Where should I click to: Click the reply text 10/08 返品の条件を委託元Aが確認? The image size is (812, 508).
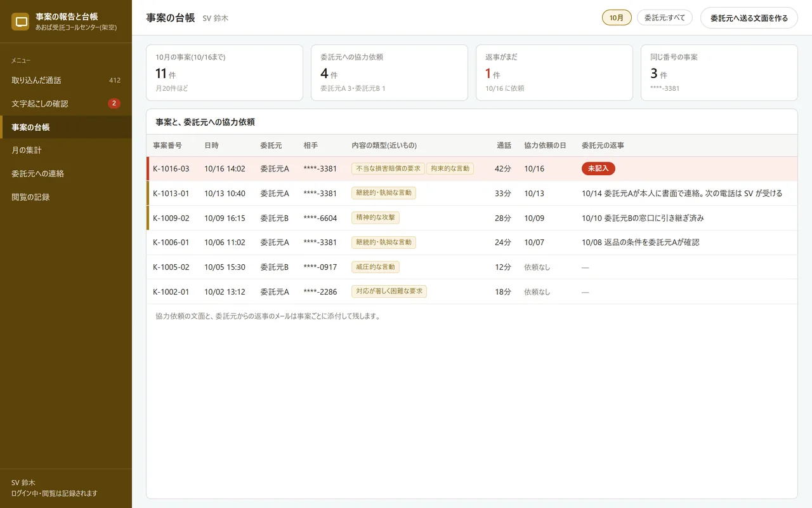pyautogui.click(x=640, y=243)
